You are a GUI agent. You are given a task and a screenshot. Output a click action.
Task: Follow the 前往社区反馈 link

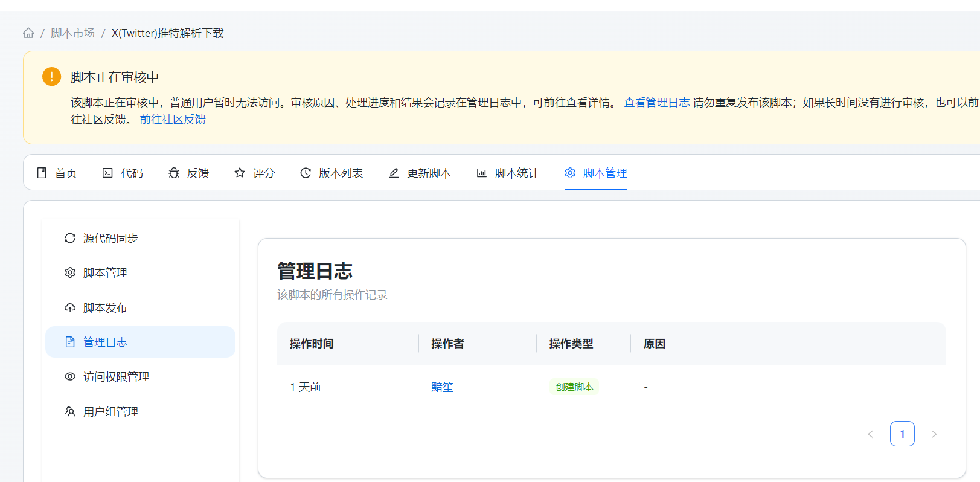pyautogui.click(x=173, y=120)
